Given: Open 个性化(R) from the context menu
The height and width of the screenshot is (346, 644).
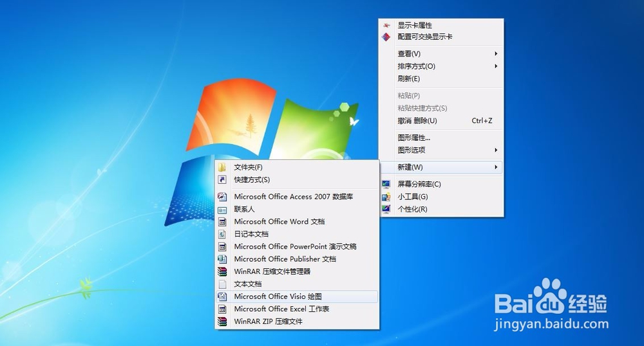Looking at the screenshot, I should (x=441, y=209).
